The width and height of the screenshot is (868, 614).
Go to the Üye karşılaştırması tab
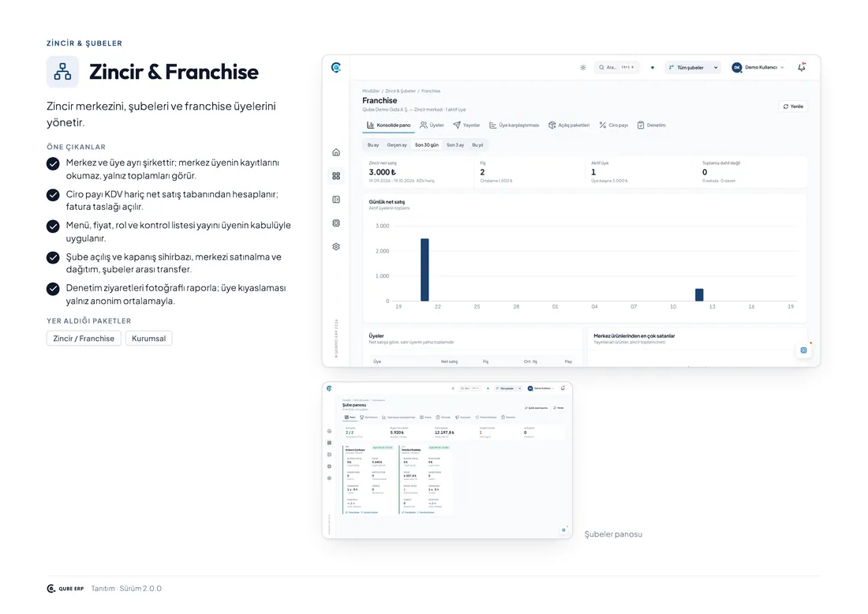point(514,125)
